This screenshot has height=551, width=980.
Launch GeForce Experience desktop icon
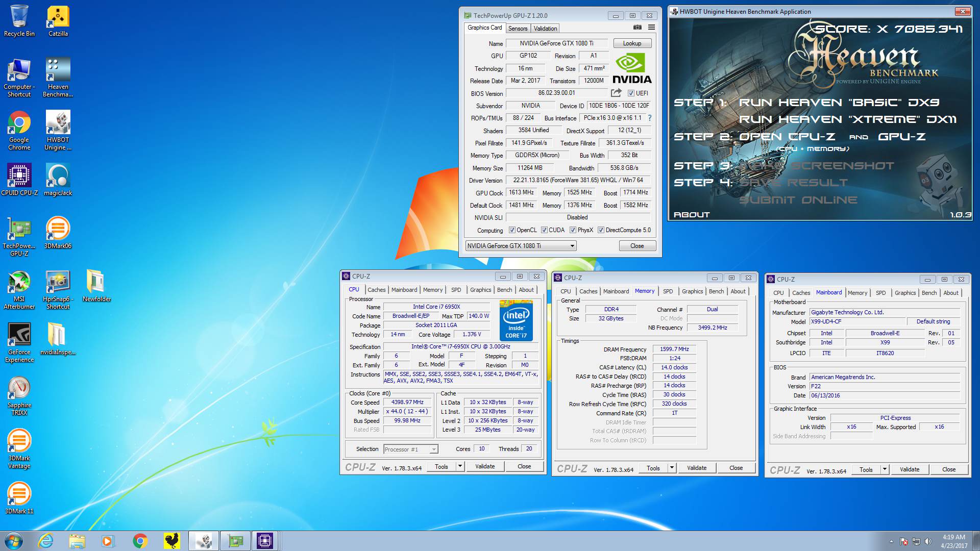19,343
